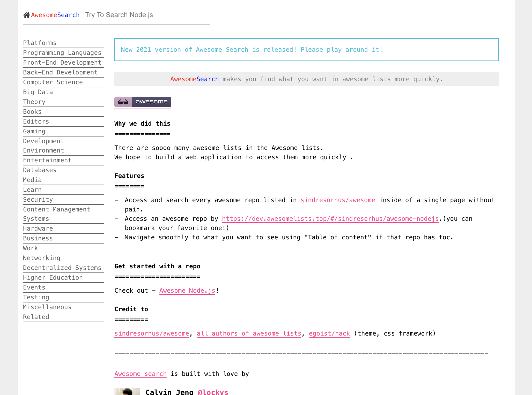Select the Miscellaneous category
Image resolution: width=532 pixels, height=395 pixels.
coord(47,307)
